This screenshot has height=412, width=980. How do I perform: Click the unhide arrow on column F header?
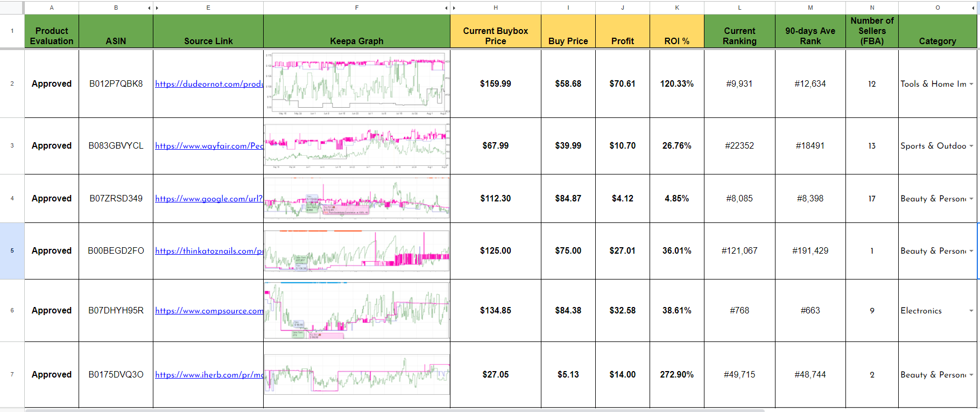(x=446, y=8)
